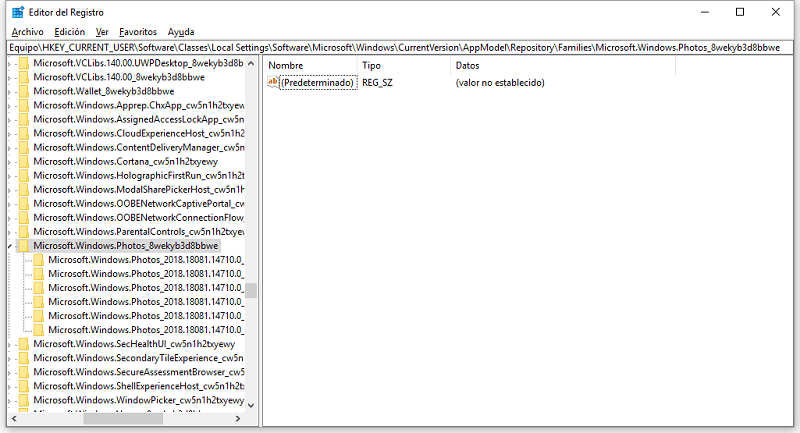This screenshot has width=800, height=433.
Task: Select Microsoft.Windows.ModalSharePickerHost key
Action: (139, 189)
